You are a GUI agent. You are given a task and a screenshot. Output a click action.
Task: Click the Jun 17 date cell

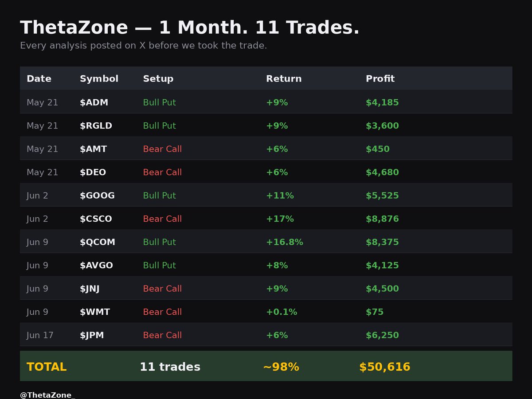click(x=40, y=335)
